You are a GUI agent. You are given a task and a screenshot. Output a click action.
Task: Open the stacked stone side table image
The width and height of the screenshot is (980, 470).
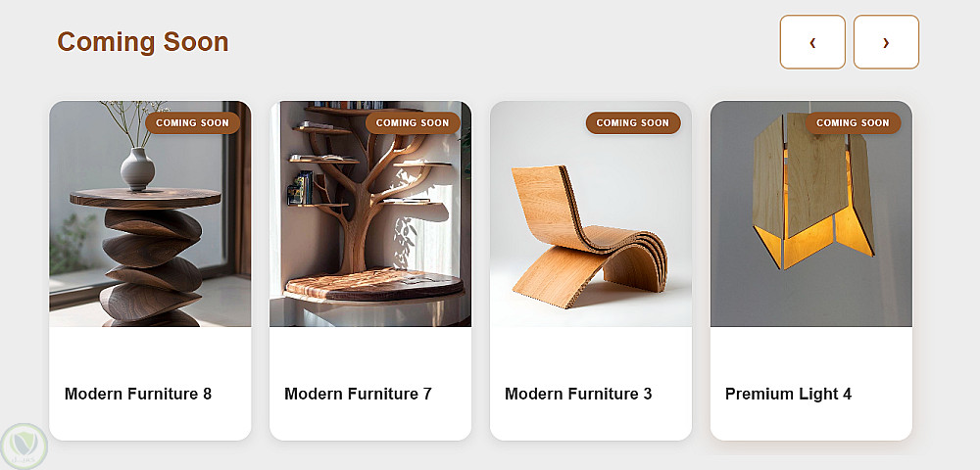(x=150, y=213)
